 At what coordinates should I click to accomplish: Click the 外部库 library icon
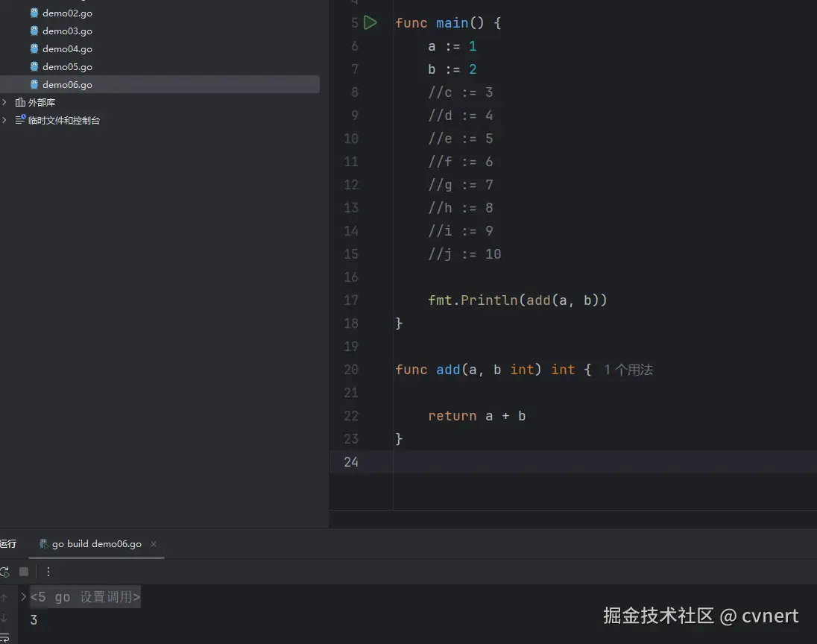(20, 102)
